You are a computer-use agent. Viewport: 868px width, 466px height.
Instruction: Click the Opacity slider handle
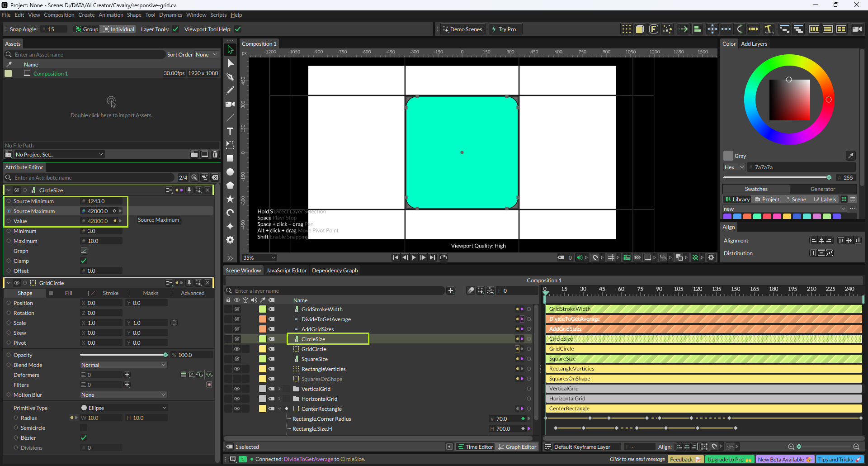tap(165, 355)
